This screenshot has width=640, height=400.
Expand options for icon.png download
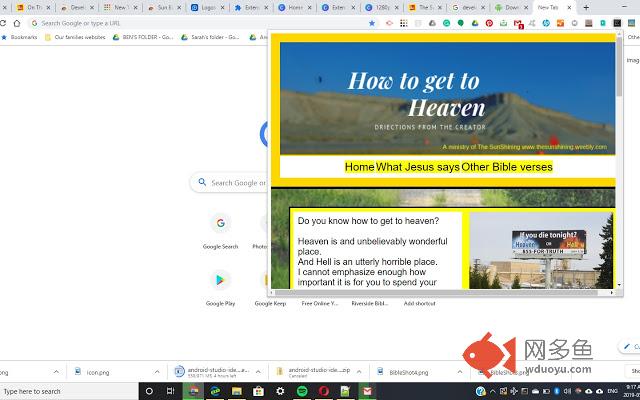tap(157, 372)
